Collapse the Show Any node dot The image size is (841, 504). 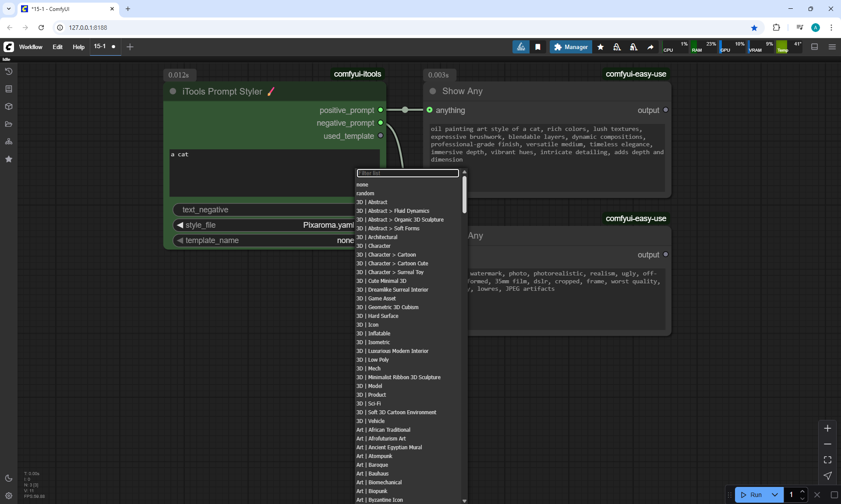pos(433,91)
